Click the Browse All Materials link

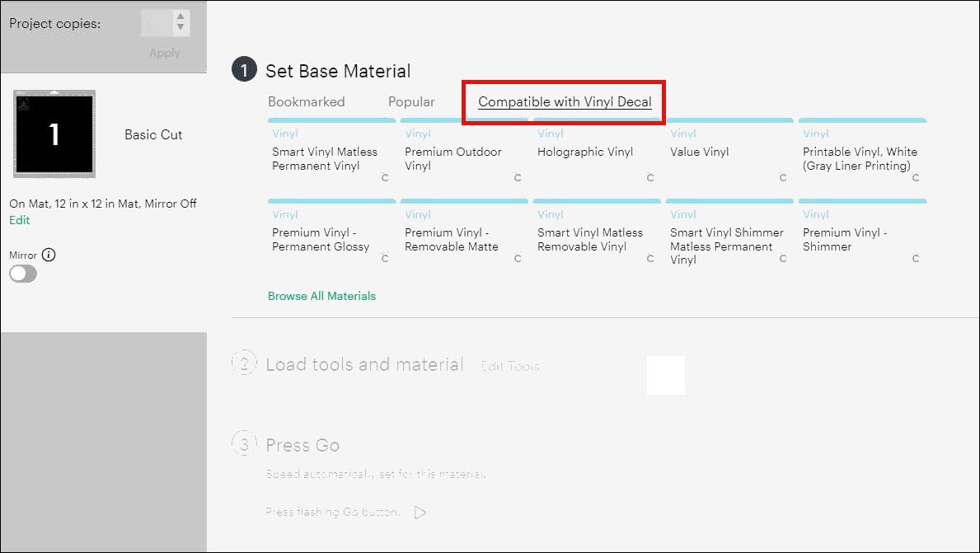(321, 296)
